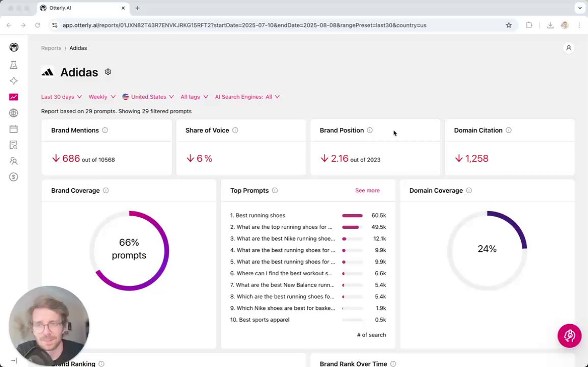This screenshot has width=588, height=367.
Task: Click the dollar sign sidebar icon
Action: (x=14, y=177)
